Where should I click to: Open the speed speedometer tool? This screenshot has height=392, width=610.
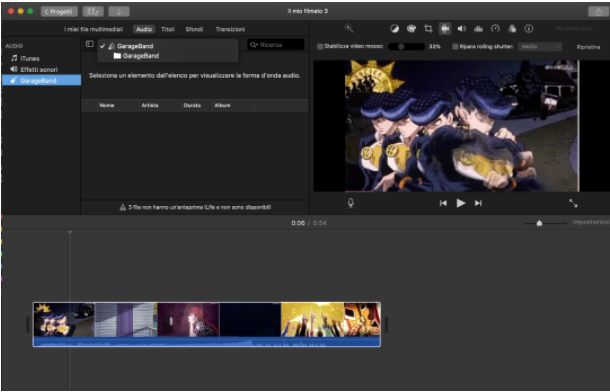[495, 29]
